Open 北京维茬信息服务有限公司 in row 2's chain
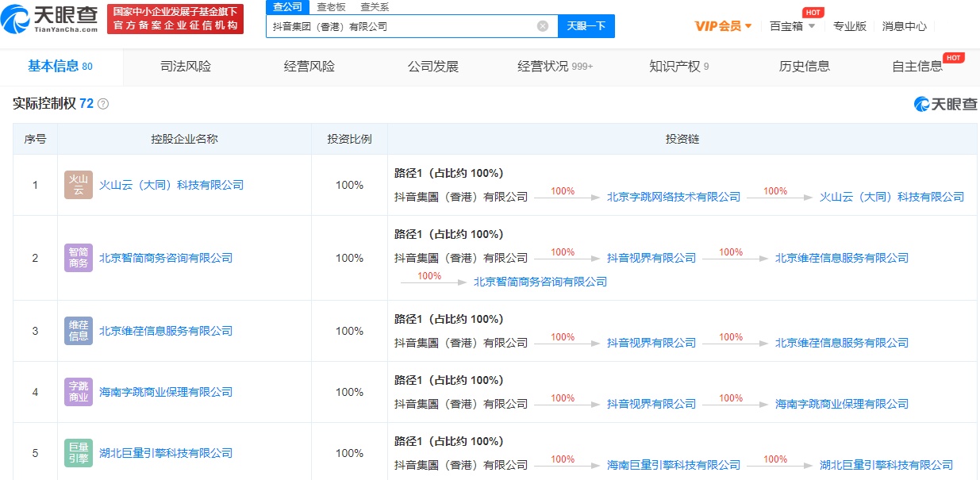 842,258
